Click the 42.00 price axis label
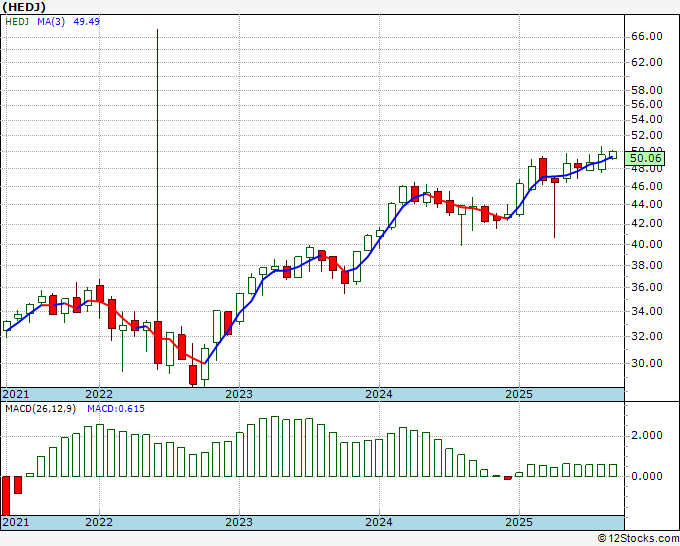This screenshot has height=546, width=680. (x=647, y=223)
